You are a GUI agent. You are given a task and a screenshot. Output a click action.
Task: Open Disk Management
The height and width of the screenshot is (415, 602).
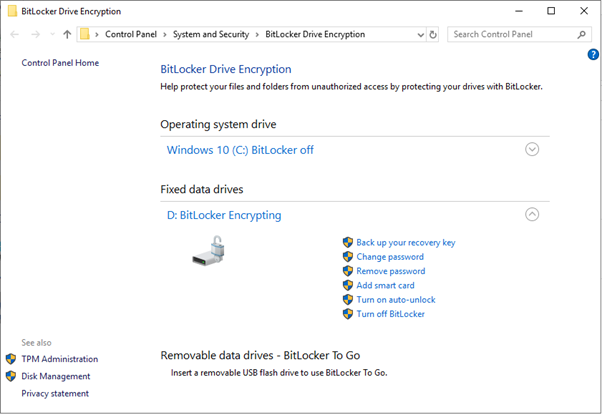tap(56, 376)
